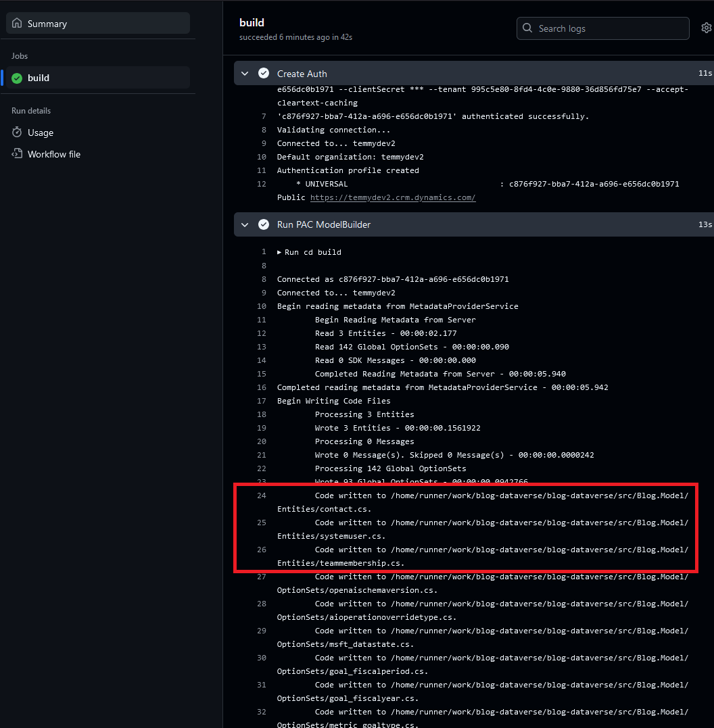Click 'Authentication profile created' log line

coord(348,170)
